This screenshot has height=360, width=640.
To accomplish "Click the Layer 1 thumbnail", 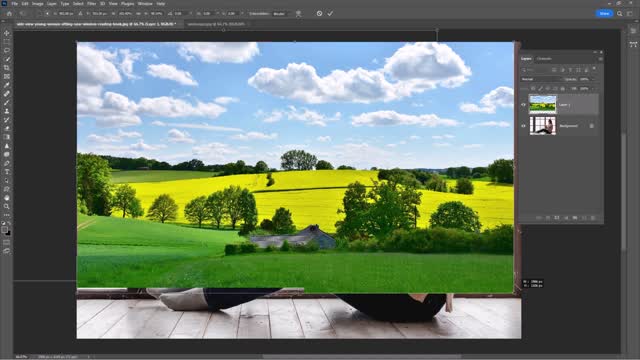I will point(542,104).
